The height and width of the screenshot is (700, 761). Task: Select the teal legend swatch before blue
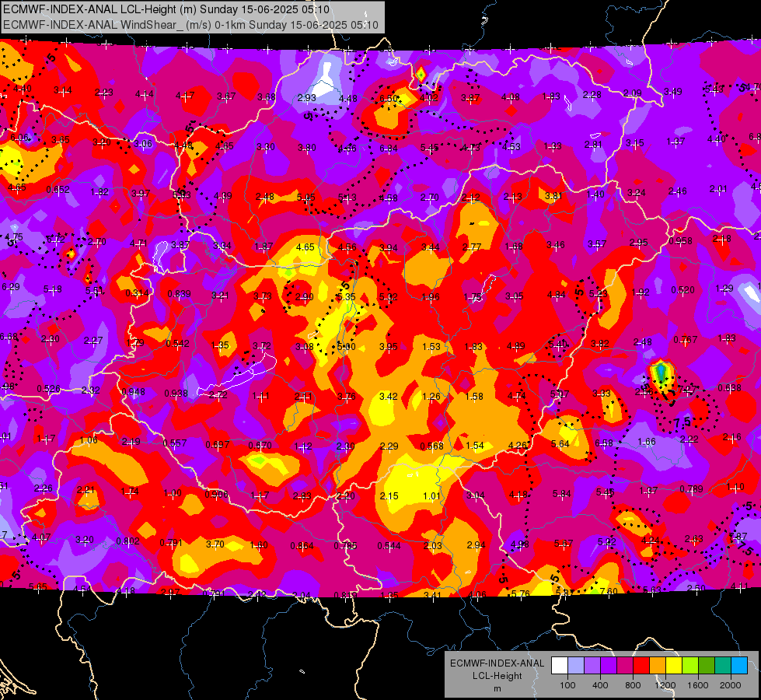coord(723,665)
